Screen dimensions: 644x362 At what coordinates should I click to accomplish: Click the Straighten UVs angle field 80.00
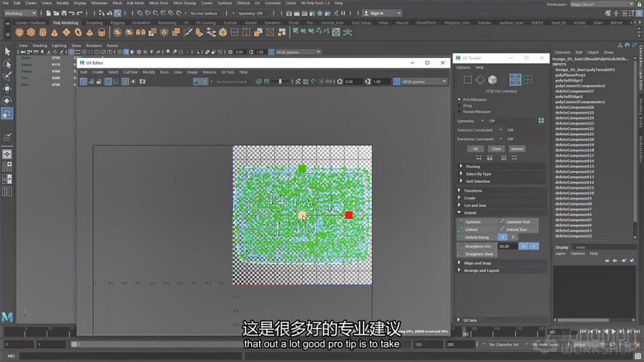tap(508, 246)
